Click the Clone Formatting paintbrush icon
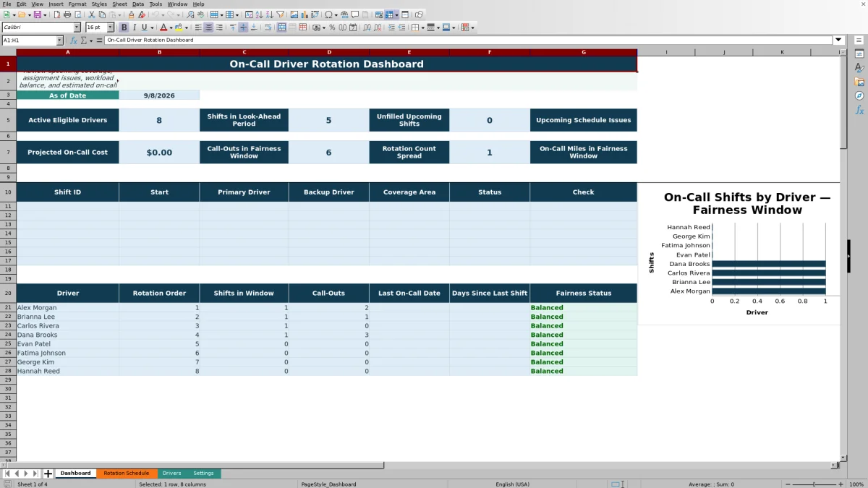868x488 pixels. point(131,14)
